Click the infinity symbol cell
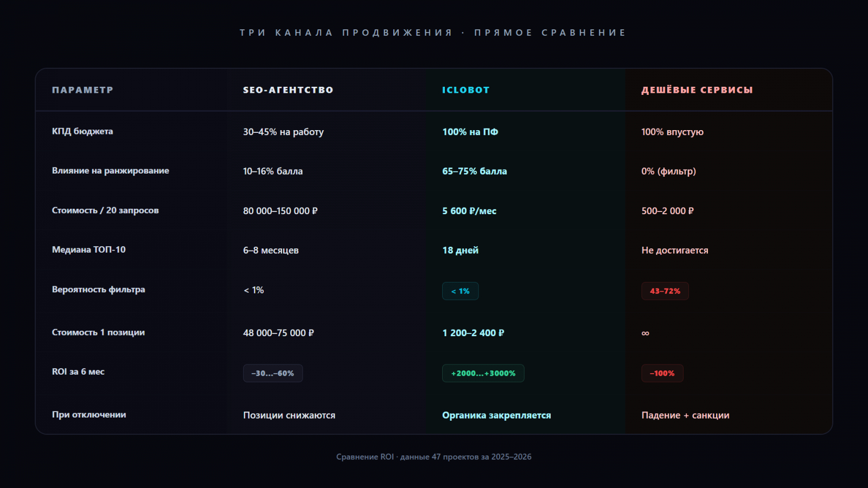Image resolution: width=868 pixels, height=488 pixels. (645, 333)
